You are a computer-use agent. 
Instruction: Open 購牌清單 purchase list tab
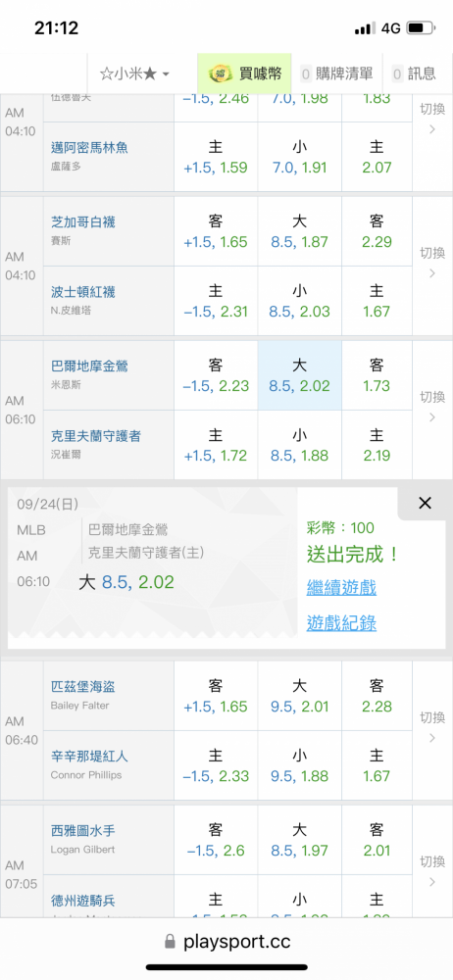click(336, 73)
